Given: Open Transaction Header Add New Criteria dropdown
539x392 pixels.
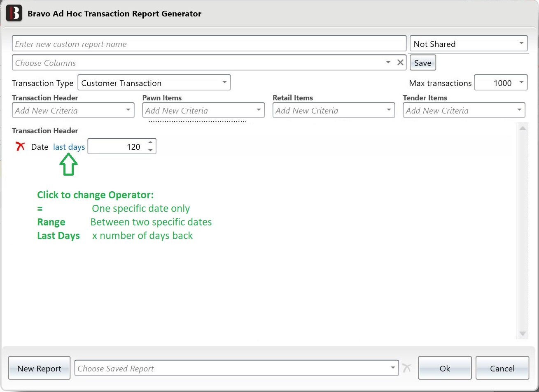Looking at the screenshot, I should click(73, 110).
